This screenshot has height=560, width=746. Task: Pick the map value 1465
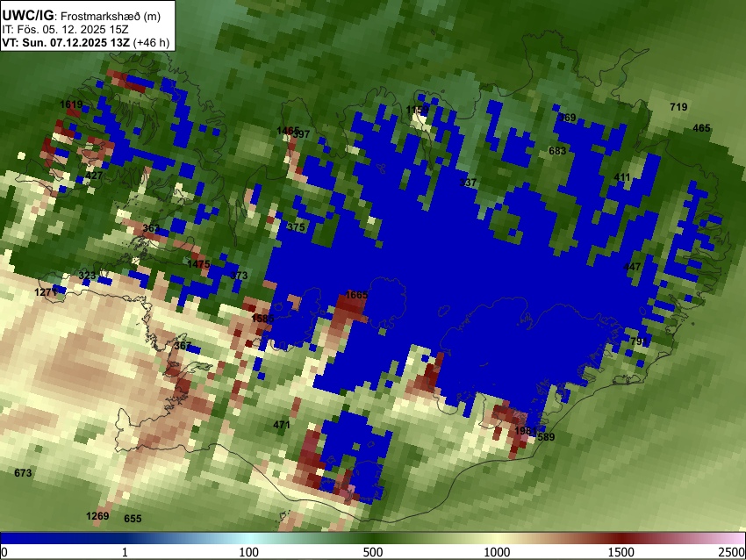[288, 131]
